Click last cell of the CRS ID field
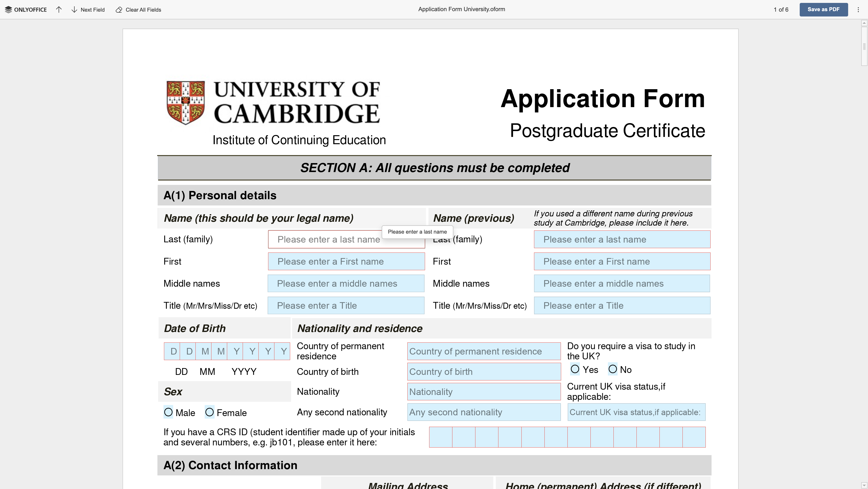868x489 pixels. [x=694, y=437]
